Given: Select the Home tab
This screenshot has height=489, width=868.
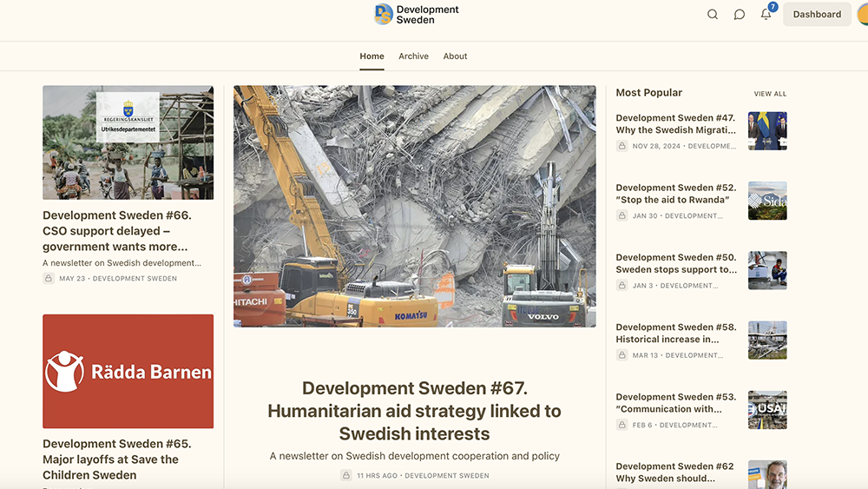Looking at the screenshot, I should point(372,56).
